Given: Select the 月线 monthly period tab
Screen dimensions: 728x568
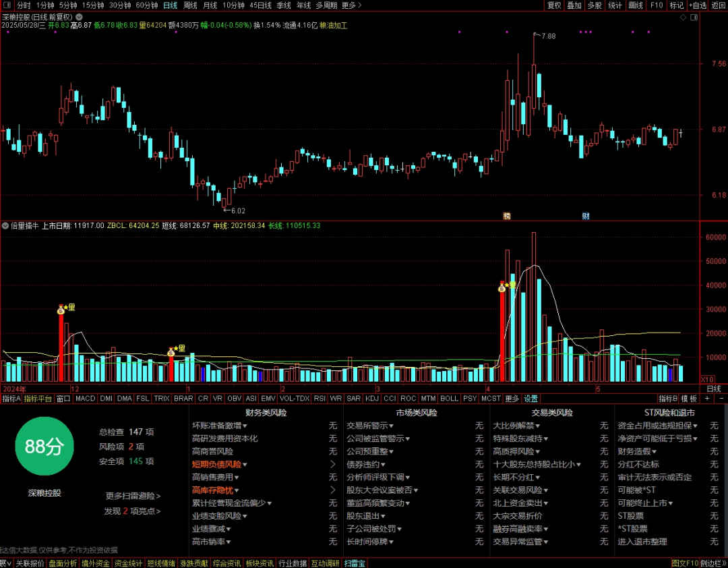Looking at the screenshot, I should [210, 5].
